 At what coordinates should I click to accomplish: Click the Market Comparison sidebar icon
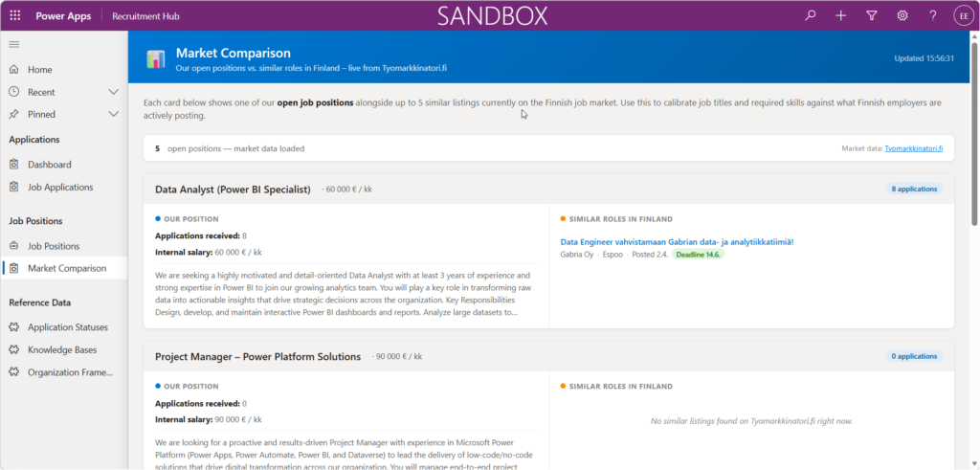(14, 268)
